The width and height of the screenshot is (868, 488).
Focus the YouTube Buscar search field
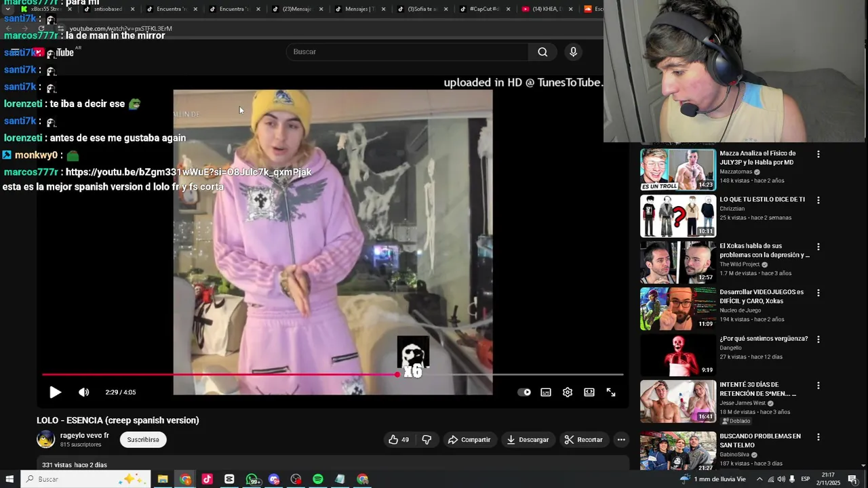tap(407, 52)
